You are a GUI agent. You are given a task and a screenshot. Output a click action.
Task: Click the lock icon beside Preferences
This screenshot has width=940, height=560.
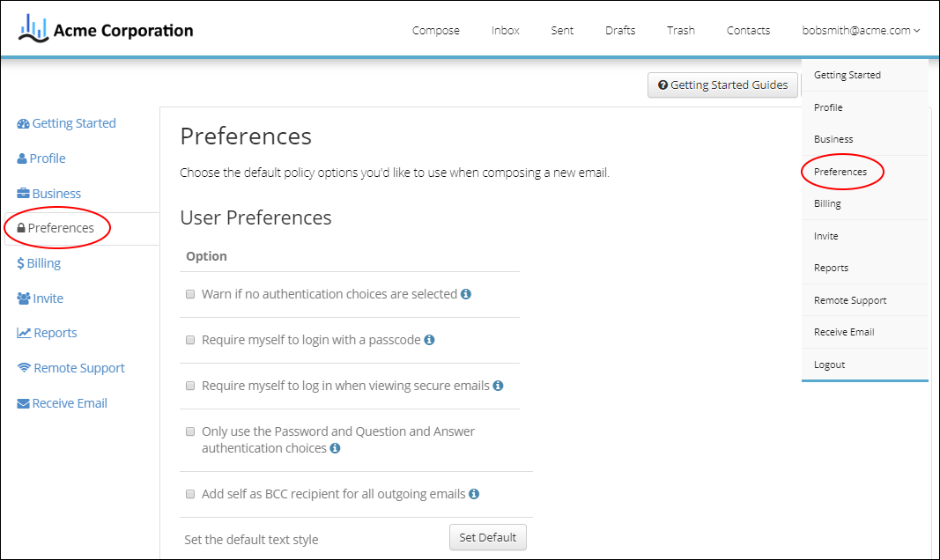(x=25, y=227)
